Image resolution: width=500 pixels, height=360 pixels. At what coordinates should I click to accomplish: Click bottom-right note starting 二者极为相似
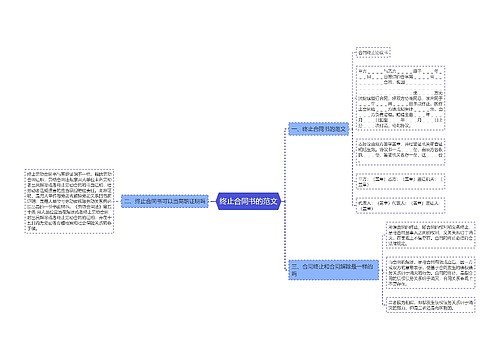(x=430, y=305)
